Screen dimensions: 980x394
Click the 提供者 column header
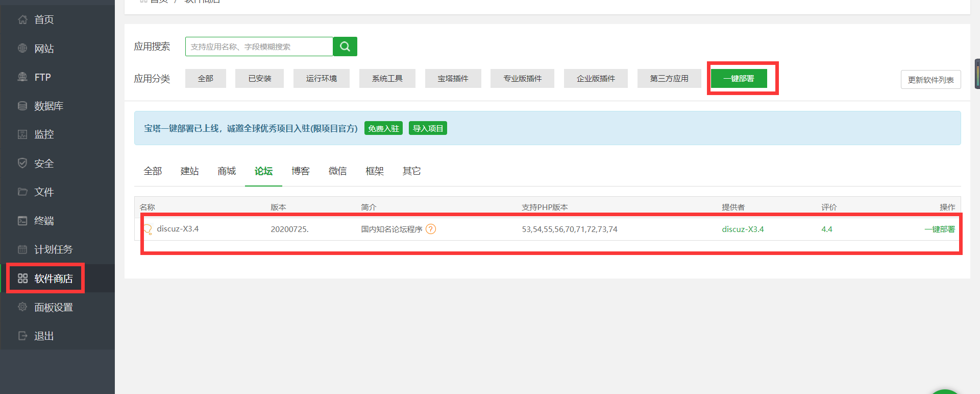(x=733, y=207)
